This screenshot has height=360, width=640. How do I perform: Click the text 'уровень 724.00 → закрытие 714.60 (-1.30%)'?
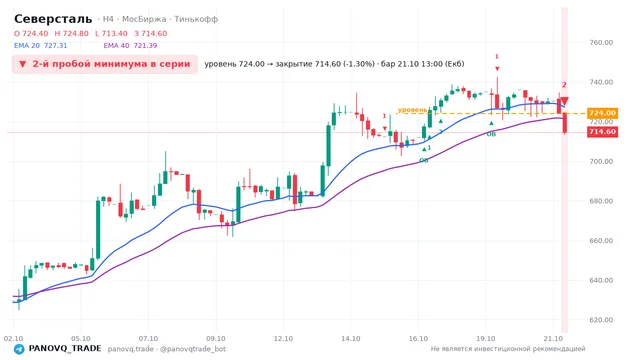pos(289,64)
